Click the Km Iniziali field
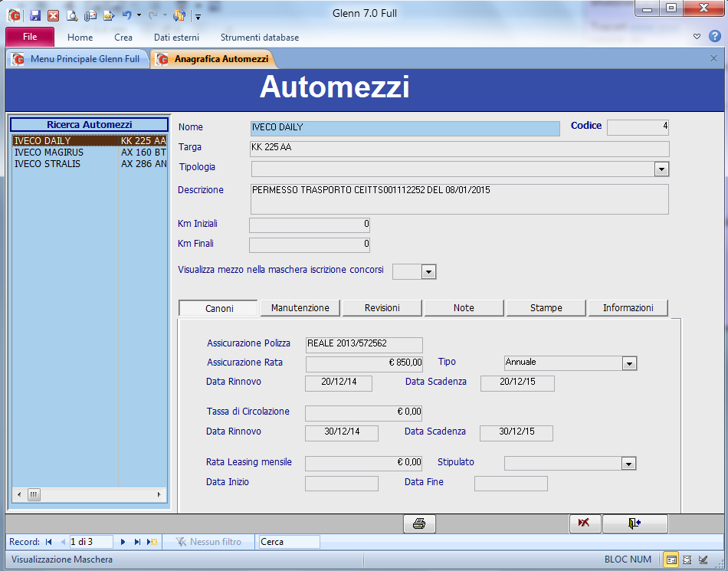Screen dimensions: 728x571 point(310,225)
